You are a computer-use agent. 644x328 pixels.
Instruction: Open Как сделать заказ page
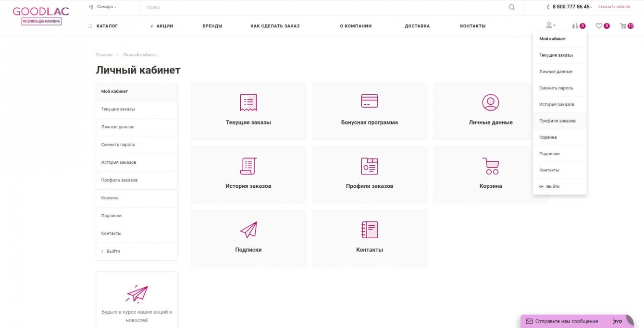(x=275, y=26)
